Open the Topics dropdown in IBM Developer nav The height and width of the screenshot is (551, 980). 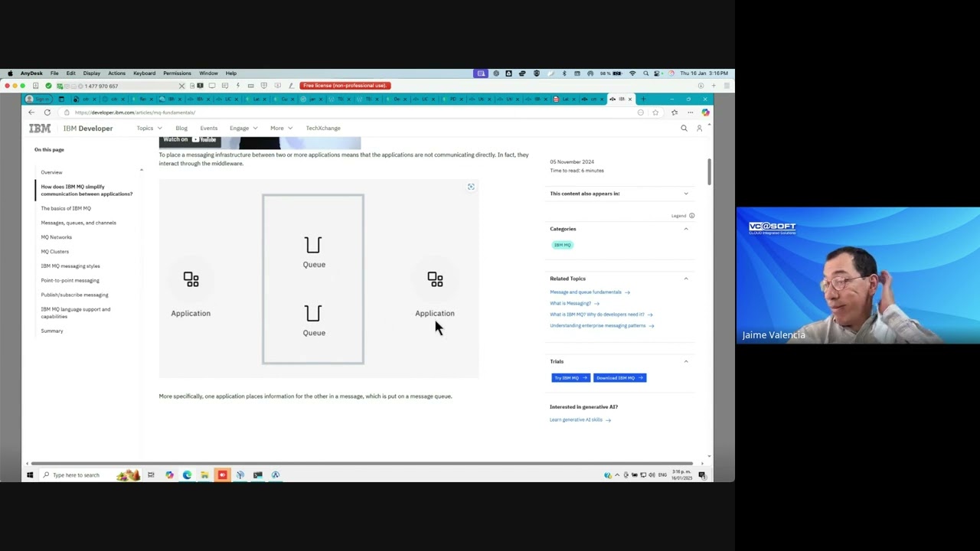[x=149, y=128]
